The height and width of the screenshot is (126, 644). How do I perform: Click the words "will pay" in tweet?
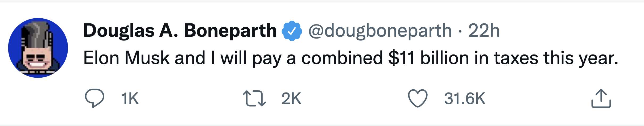(251, 58)
